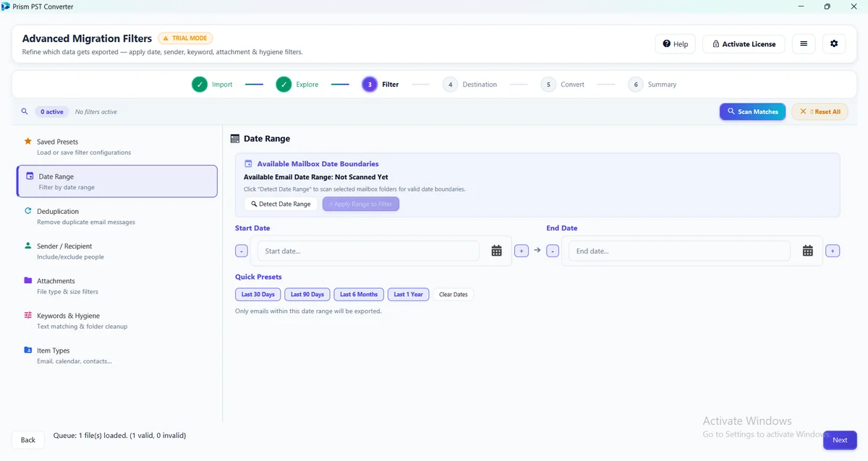Click the Next button
Viewport: 868px width, 461px height.
(840, 439)
